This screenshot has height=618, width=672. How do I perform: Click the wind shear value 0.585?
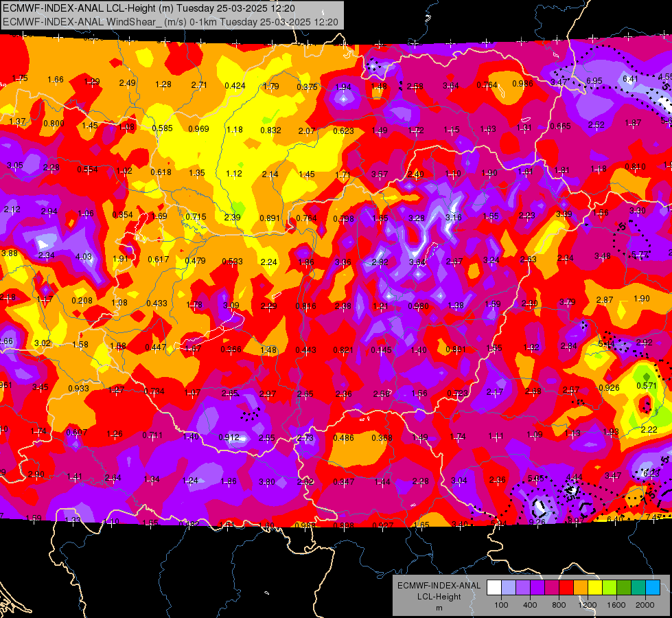pos(163,128)
